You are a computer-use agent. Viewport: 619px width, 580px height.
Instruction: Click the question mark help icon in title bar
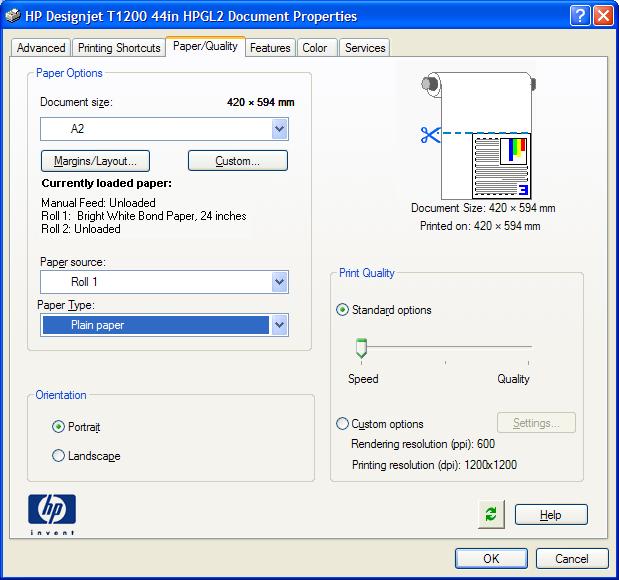click(x=580, y=16)
